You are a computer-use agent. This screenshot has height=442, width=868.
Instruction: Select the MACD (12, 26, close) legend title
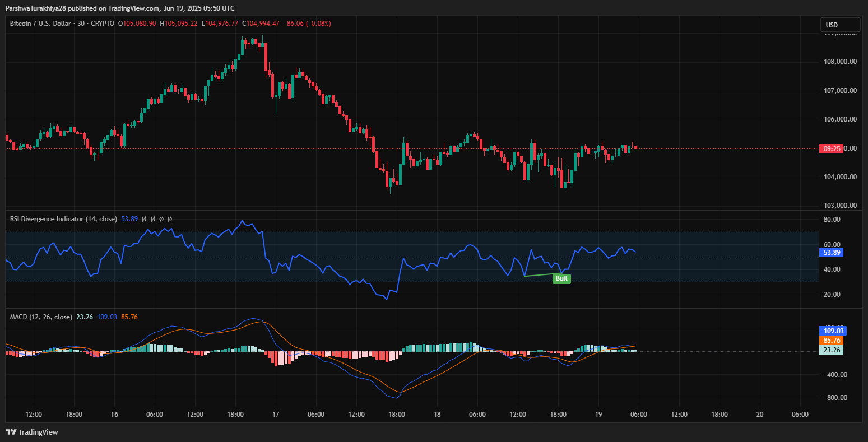click(x=41, y=317)
